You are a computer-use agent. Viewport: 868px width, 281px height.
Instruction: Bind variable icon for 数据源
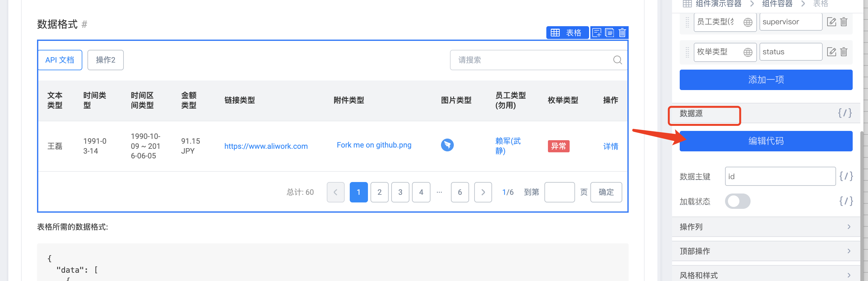pyautogui.click(x=845, y=113)
